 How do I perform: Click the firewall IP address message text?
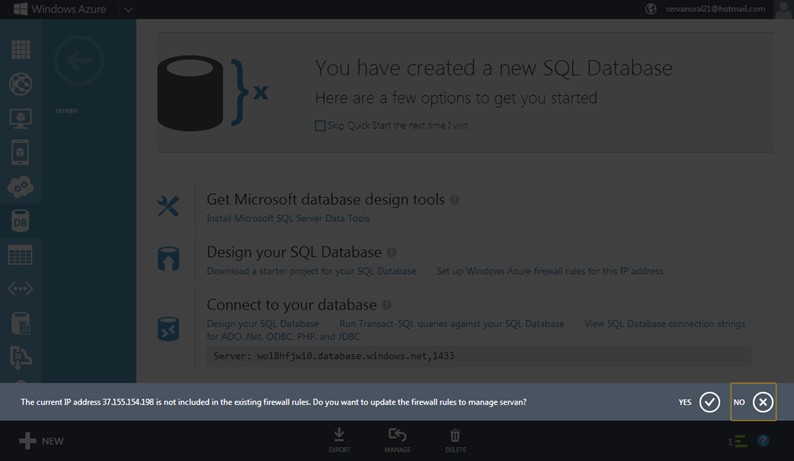[273, 402]
